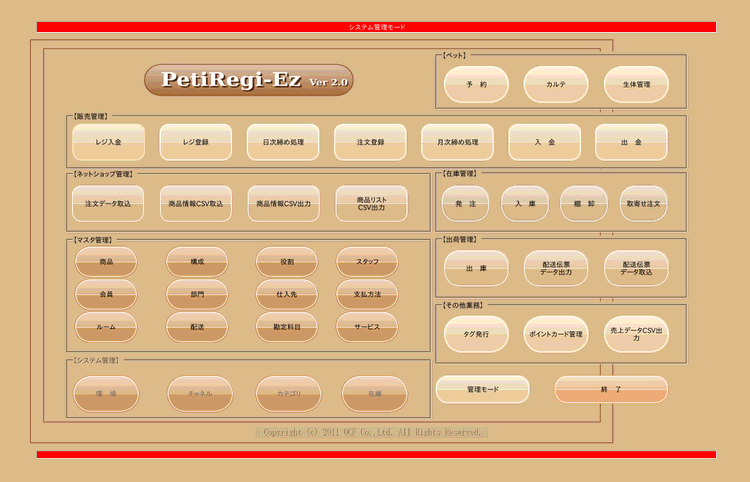
Task: Click the カテゴリ system button
Action: click(x=288, y=394)
